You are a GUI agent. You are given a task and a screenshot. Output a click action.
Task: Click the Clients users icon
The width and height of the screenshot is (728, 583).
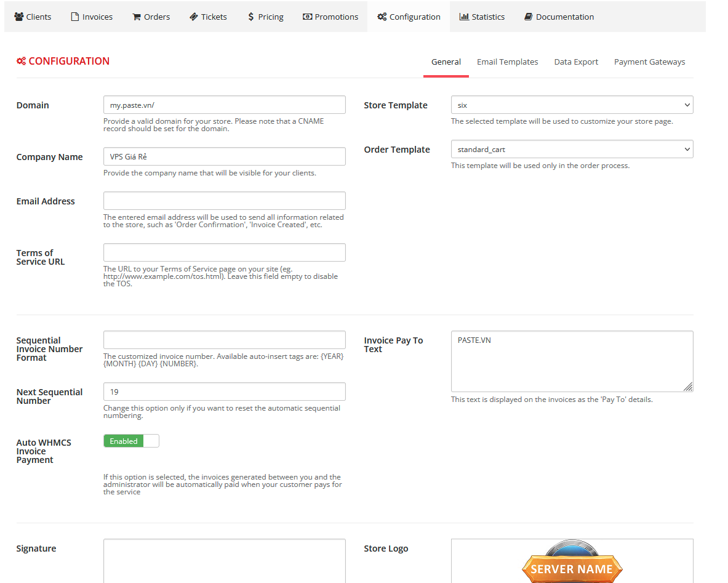coord(19,17)
